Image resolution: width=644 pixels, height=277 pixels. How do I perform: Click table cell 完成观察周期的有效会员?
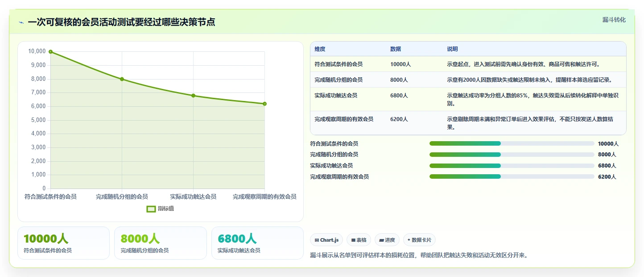(x=344, y=119)
